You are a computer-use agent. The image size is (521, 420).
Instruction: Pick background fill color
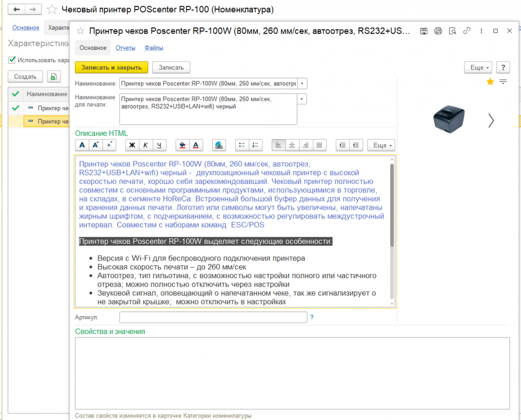click(182, 145)
